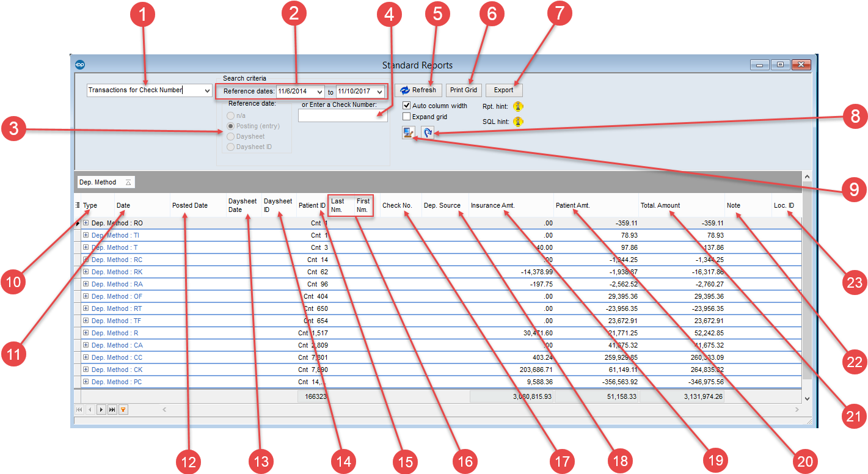Expand the Dep. Method : CA group

86,345
